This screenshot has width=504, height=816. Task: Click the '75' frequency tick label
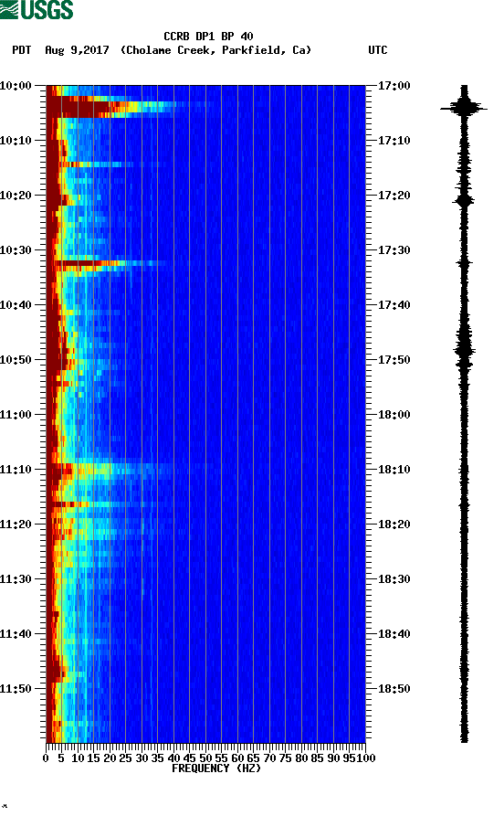pyautogui.click(x=285, y=758)
